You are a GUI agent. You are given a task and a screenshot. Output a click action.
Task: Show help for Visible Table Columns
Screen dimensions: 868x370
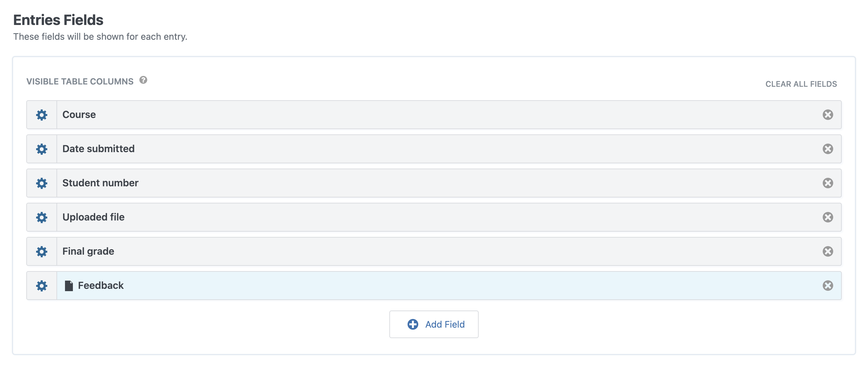[143, 80]
